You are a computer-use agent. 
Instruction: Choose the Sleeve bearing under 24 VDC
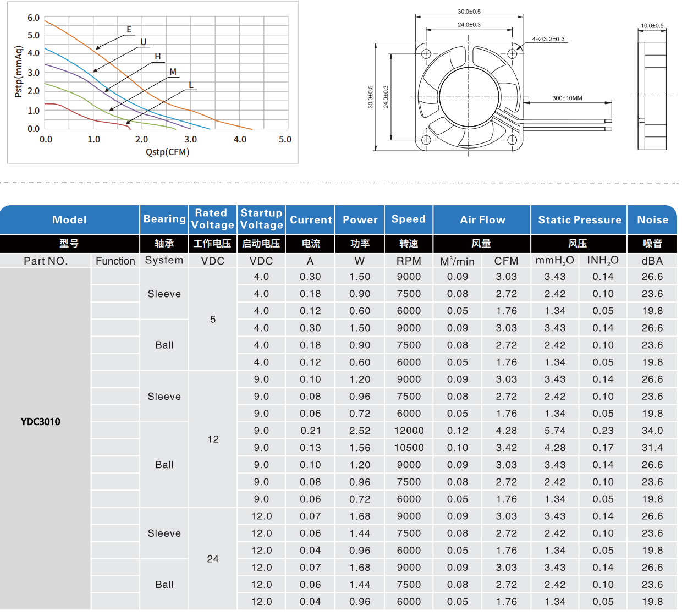tap(164, 533)
